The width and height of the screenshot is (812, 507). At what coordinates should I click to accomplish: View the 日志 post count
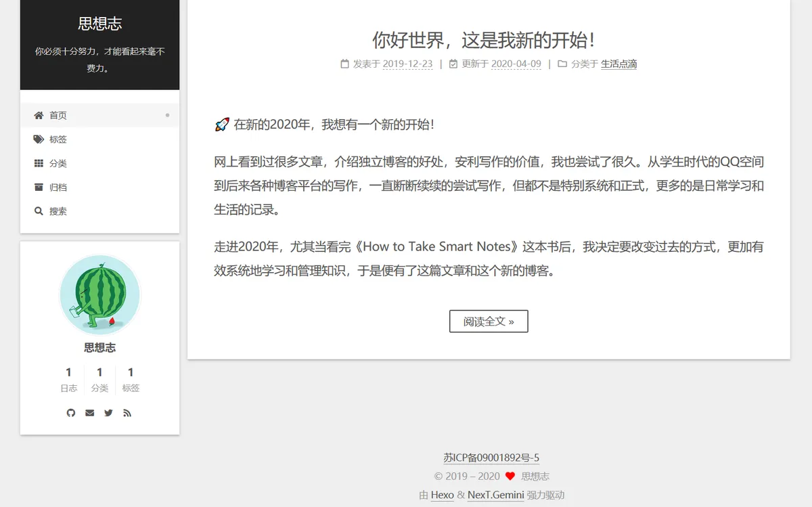pos(68,380)
